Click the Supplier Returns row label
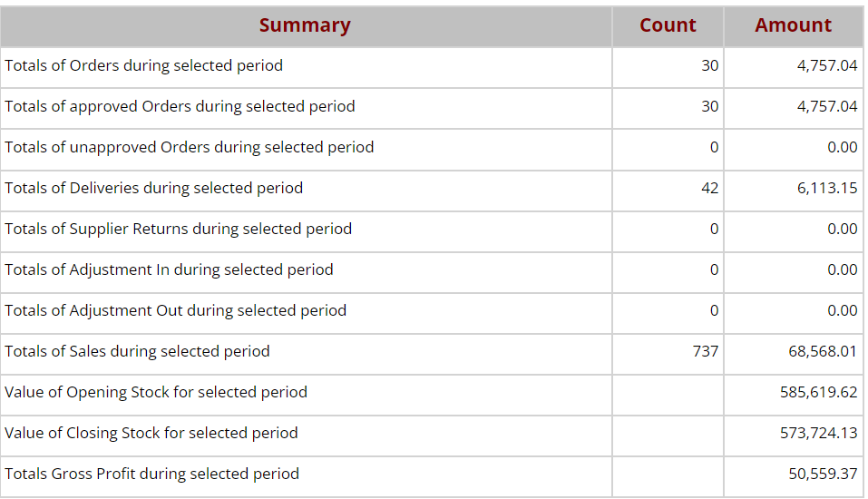Viewport: 868px width, 499px height. point(178,229)
